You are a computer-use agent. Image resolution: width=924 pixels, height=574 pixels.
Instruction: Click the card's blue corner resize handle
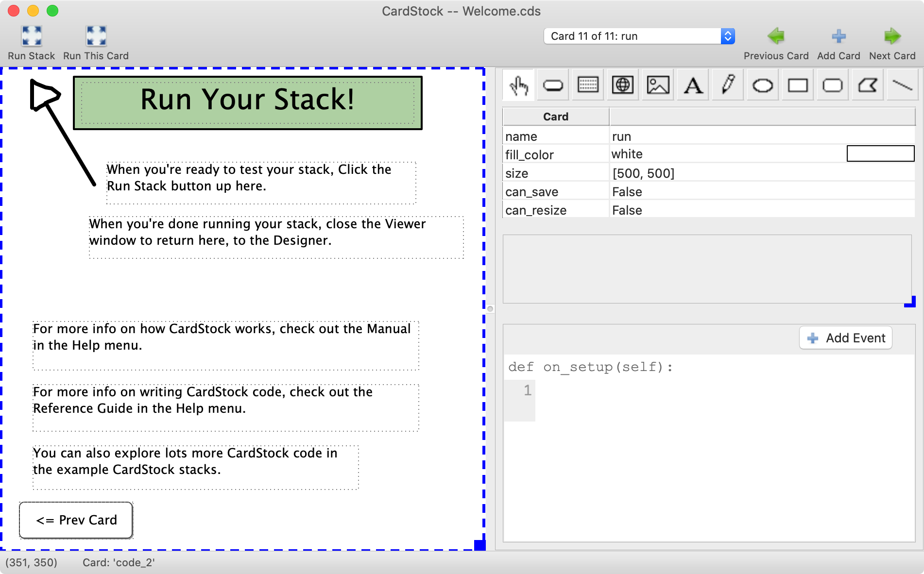(x=479, y=545)
